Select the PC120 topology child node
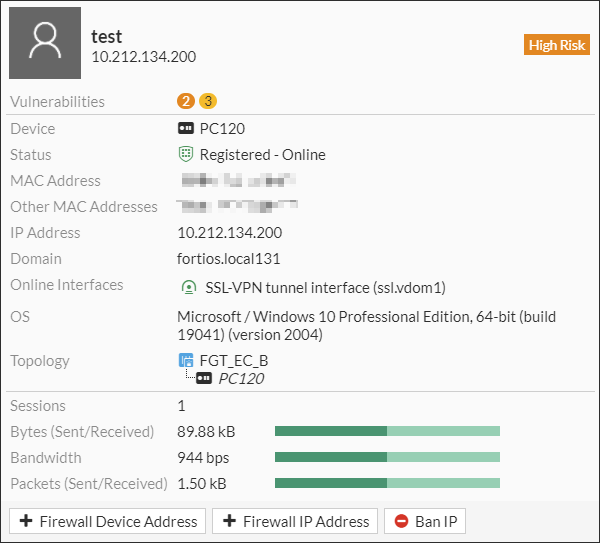Screen dimensions: 600x543 click(x=241, y=379)
